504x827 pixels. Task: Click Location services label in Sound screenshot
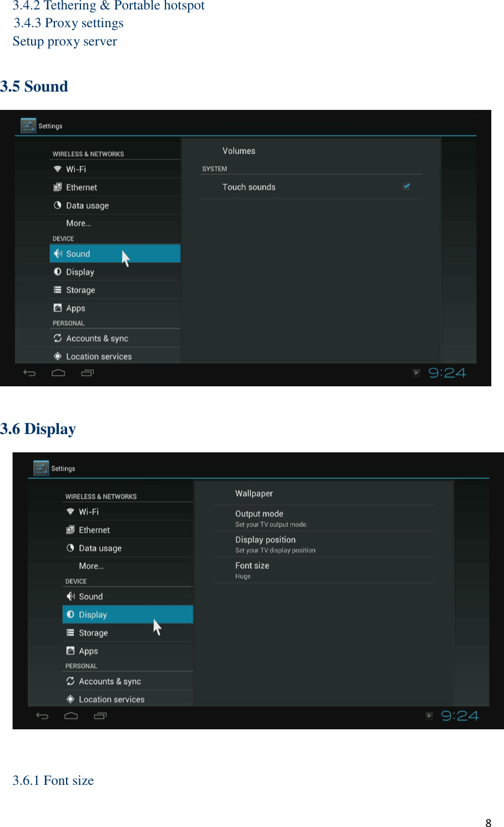(99, 356)
